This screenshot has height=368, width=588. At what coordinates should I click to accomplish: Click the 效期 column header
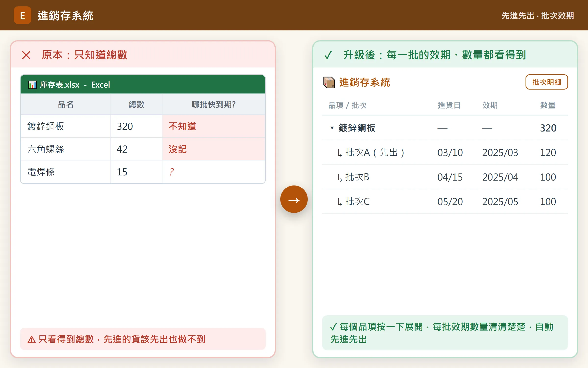pos(490,105)
